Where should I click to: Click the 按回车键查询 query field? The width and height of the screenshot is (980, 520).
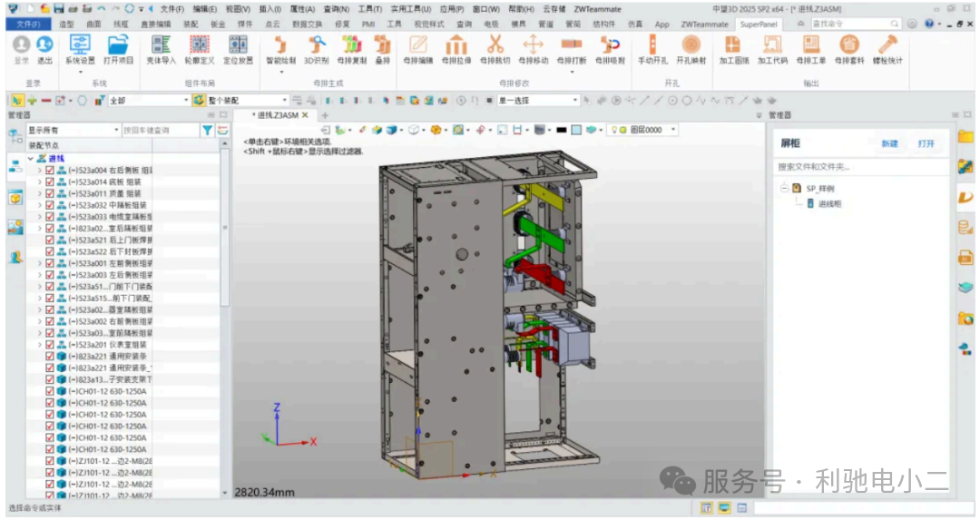160,130
